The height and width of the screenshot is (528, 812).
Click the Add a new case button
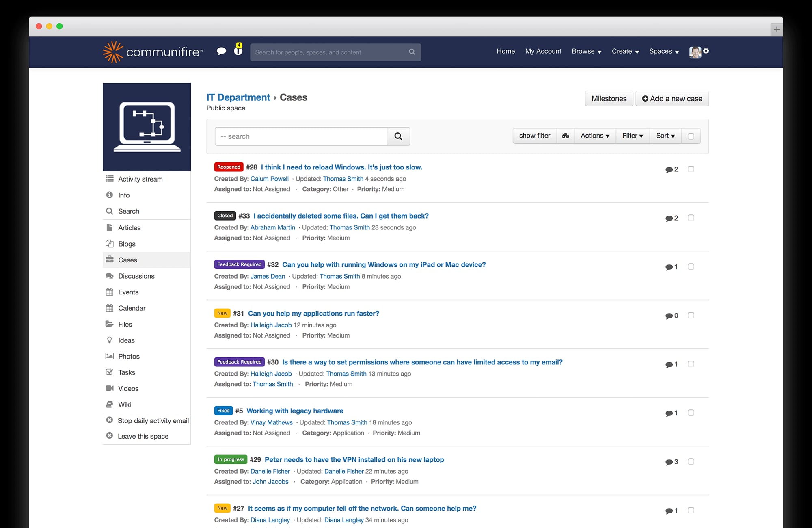[x=672, y=98]
